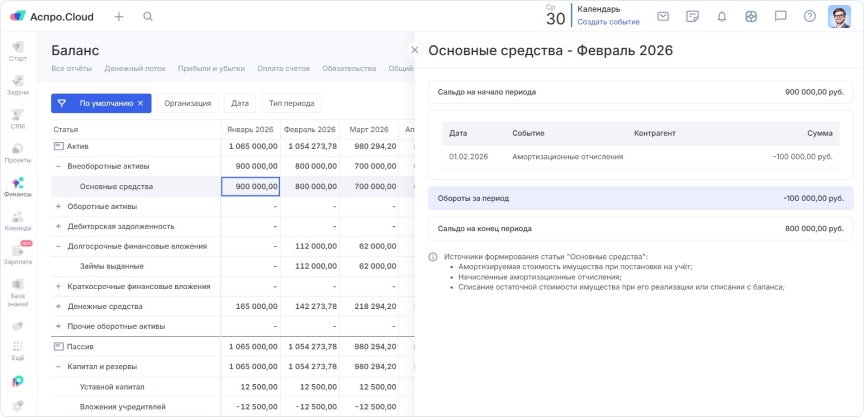Expand Краткосрочные финансовые вложения row
The height and width of the screenshot is (417, 864).
tap(58, 286)
